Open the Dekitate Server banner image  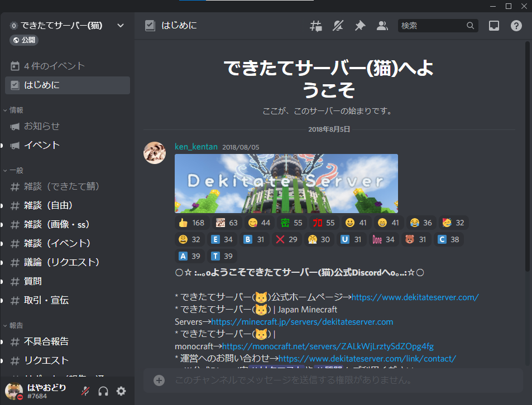point(286,184)
